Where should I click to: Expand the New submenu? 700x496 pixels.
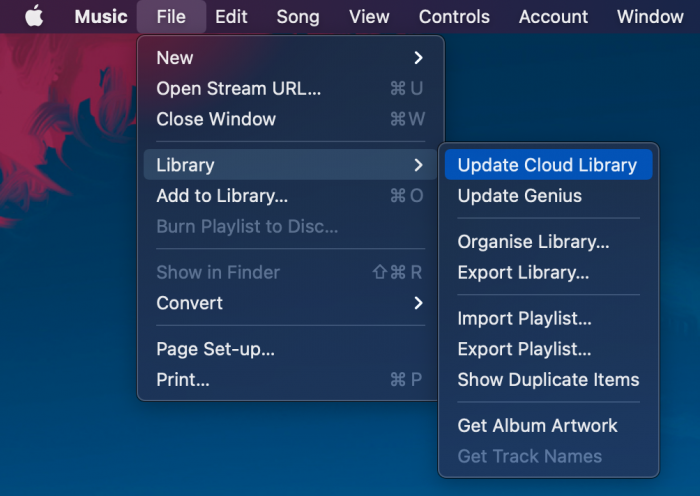pyautogui.click(x=290, y=58)
